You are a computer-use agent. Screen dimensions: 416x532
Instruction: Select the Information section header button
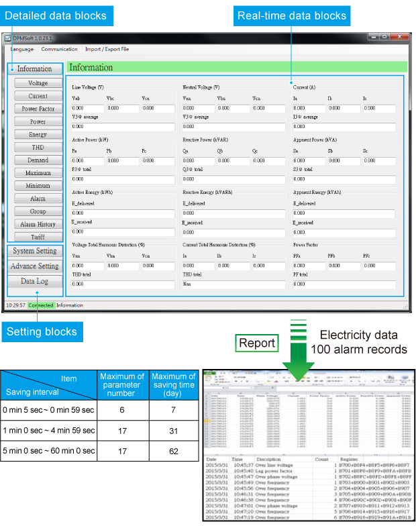pos(35,68)
